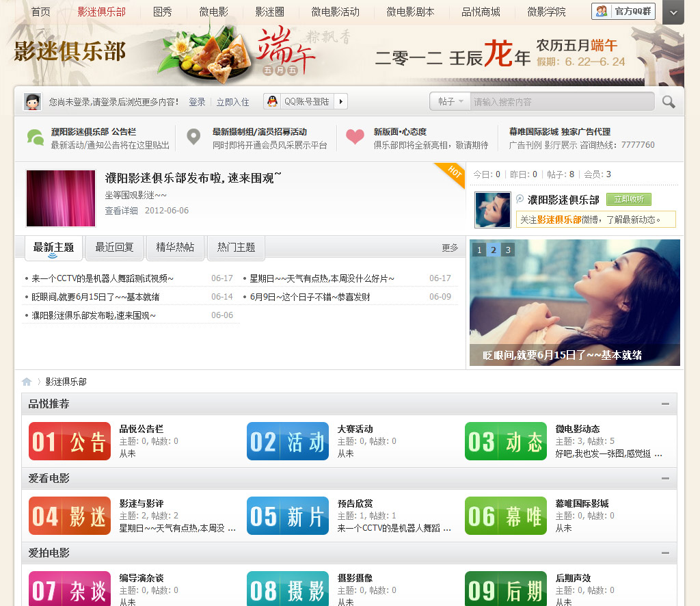Click the search magnifier icon
The height and width of the screenshot is (606, 700).
tap(668, 101)
